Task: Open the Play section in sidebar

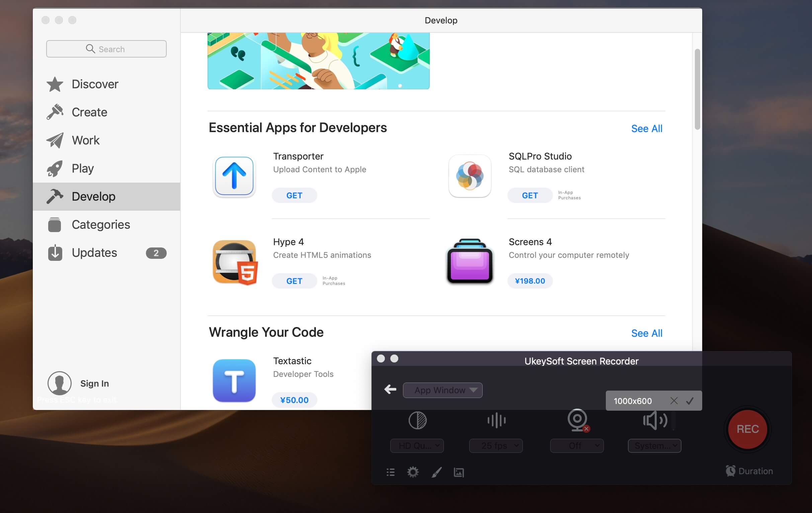Action: pos(106,169)
